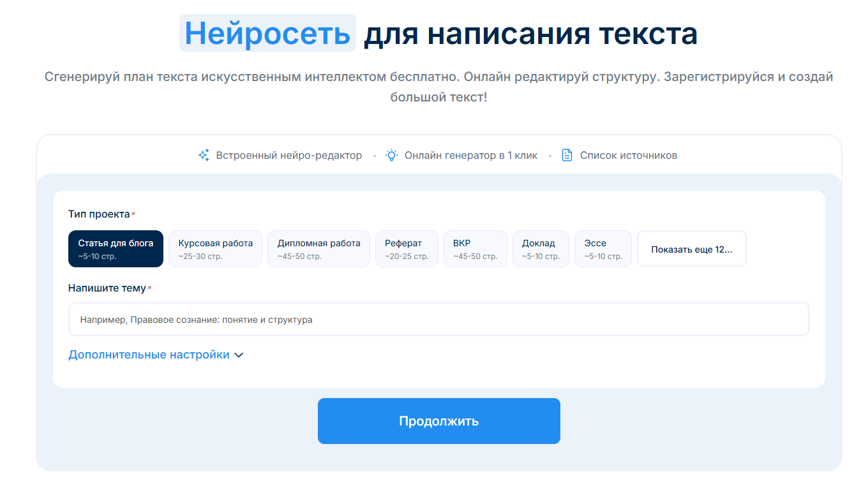Click the sparkle icon for neuro-editor

pos(204,155)
